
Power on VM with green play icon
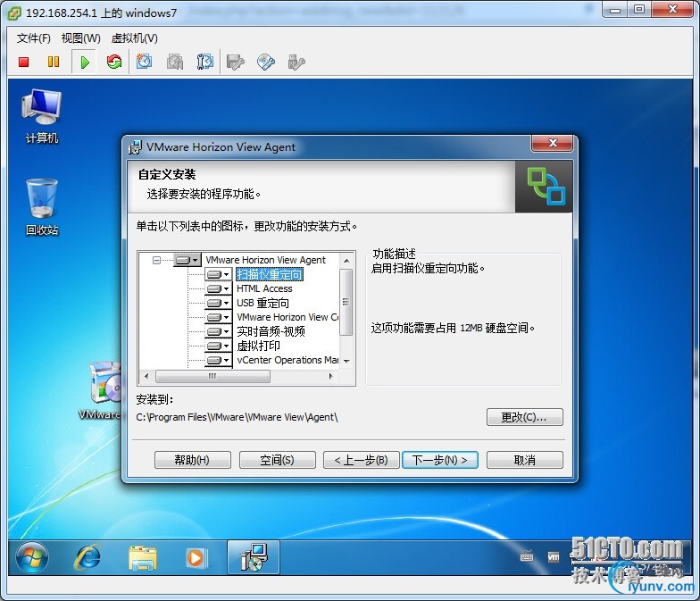[x=84, y=63]
